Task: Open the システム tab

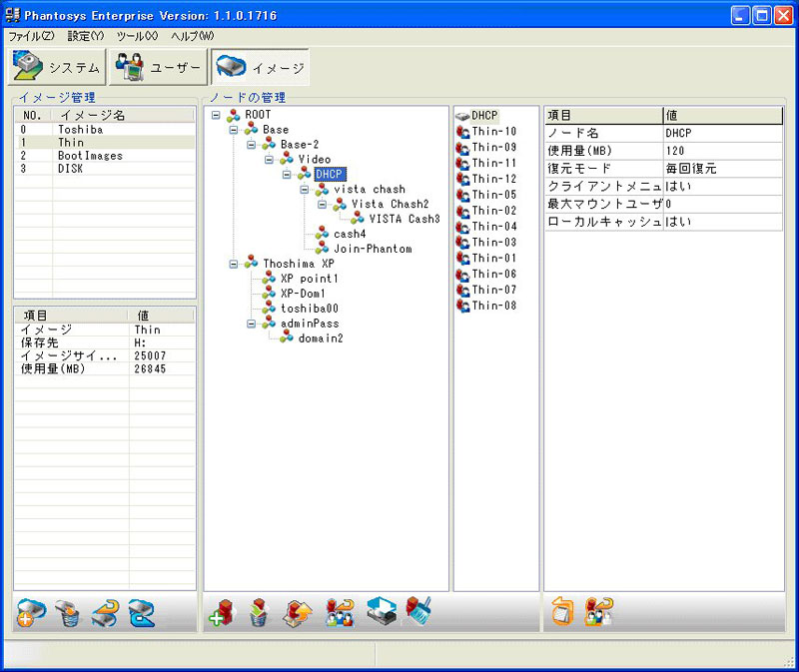Action: (x=57, y=67)
